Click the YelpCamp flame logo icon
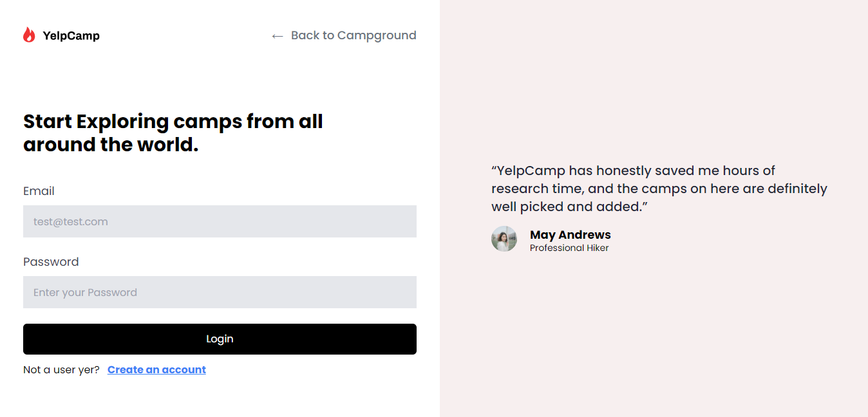This screenshot has height=417, width=868. click(x=29, y=35)
